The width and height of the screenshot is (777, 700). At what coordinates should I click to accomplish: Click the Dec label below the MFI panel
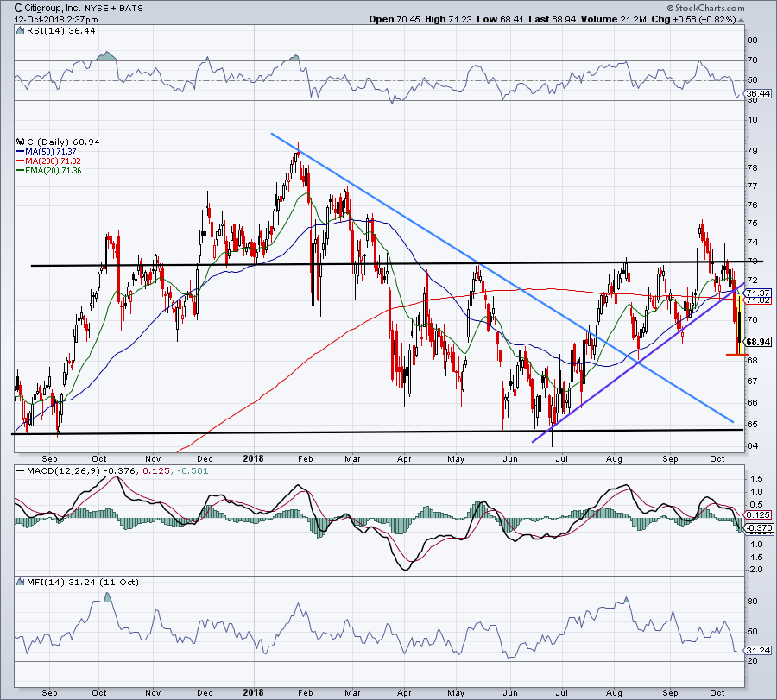205,692
